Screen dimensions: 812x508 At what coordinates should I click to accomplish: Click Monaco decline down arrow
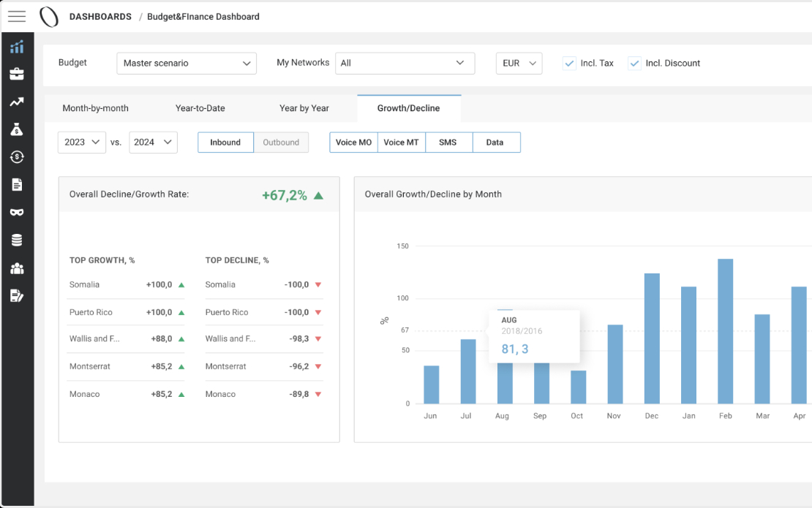[x=318, y=394]
